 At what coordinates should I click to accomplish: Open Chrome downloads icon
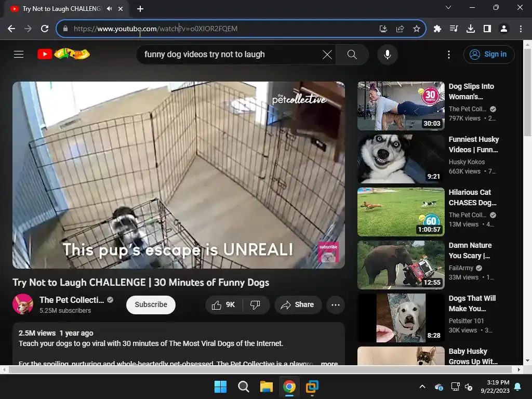pyautogui.click(x=471, y=29)
